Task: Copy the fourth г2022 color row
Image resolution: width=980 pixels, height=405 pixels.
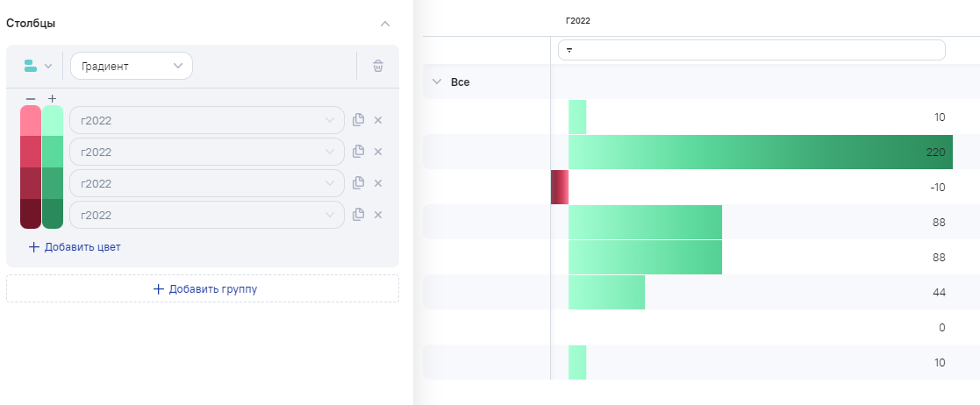Action: 358,215
